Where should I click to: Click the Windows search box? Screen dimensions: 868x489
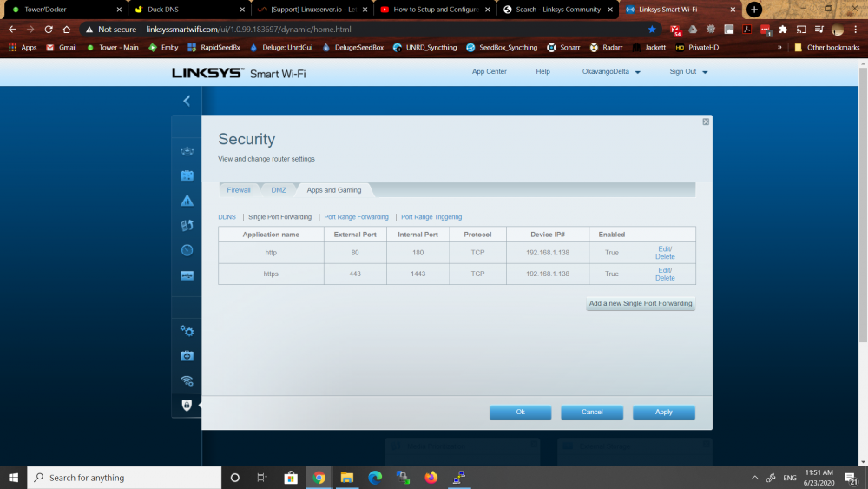tap(124, 478)
